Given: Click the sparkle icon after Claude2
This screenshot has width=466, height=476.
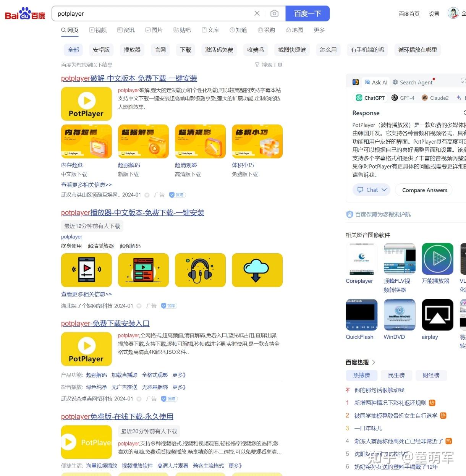Looking at the screenshot, I should pos(459,98).
